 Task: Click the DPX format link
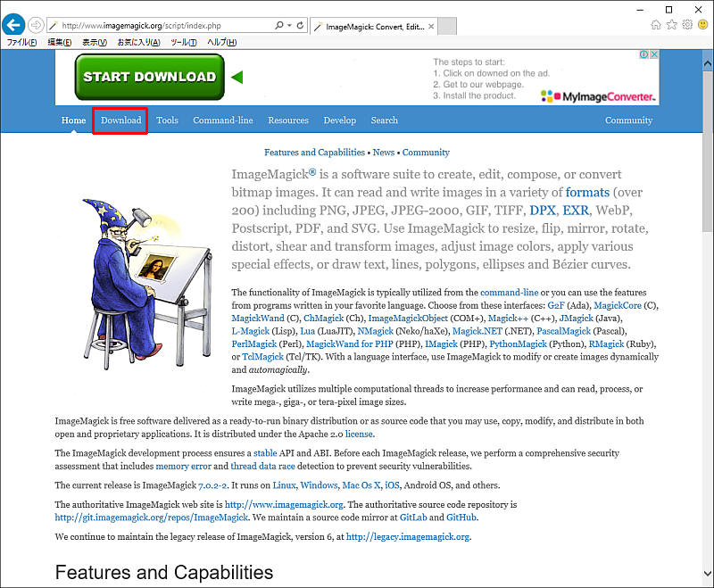(x=543, y=211)
